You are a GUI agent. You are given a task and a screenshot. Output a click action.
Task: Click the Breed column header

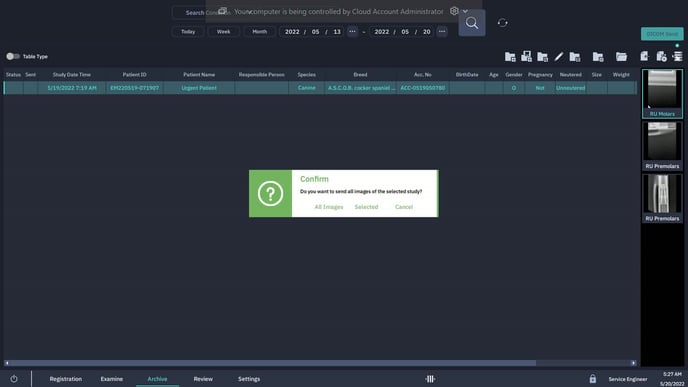click(x=360, y=75)
